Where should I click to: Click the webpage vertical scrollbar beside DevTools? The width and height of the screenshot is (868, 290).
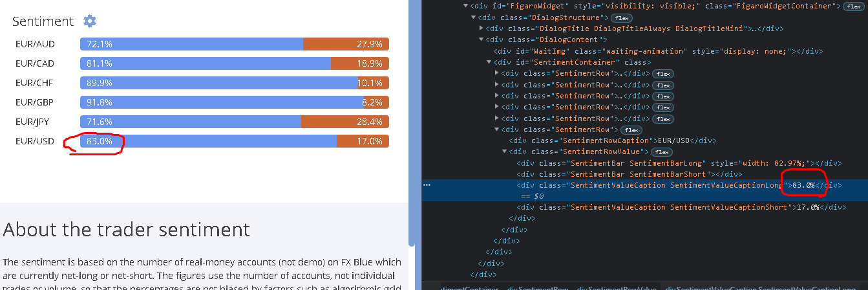point(412,123)
